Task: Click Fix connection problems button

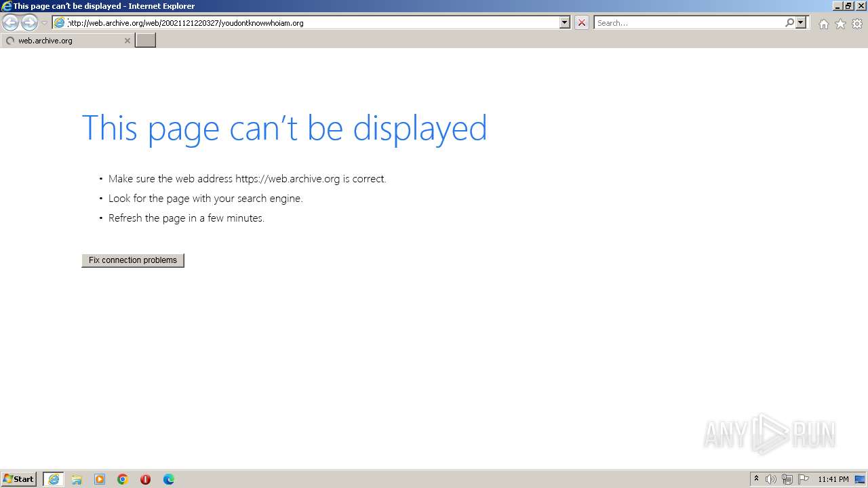Action: point(133,260)
